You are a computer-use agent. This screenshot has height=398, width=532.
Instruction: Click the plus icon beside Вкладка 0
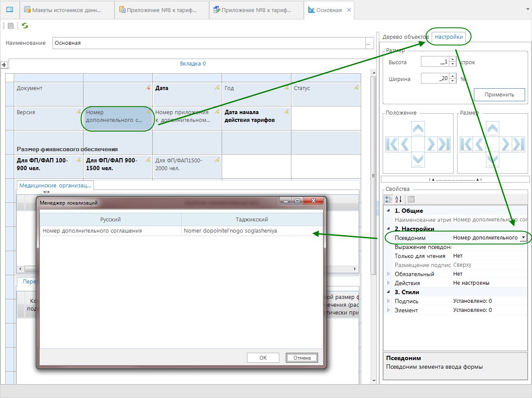[4, 65]
